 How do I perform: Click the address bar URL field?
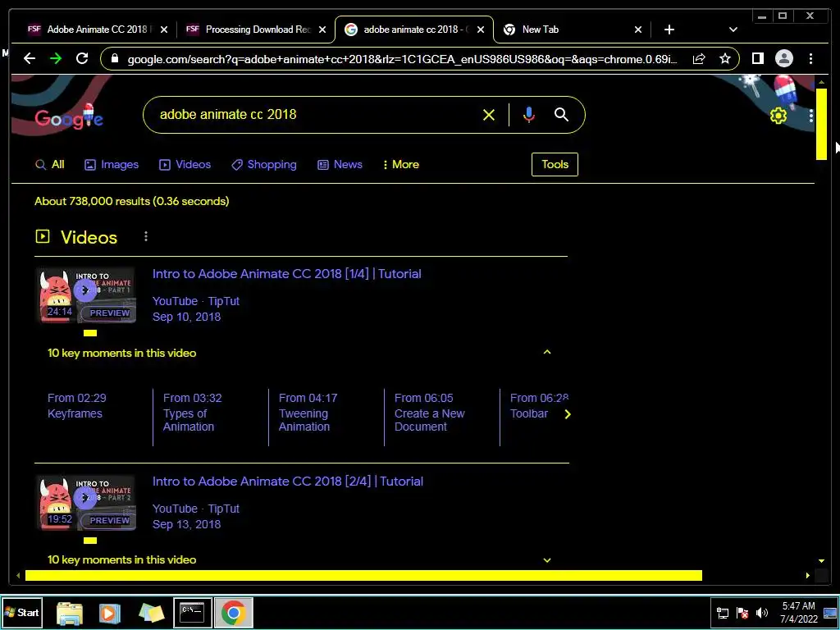click(402, 59)
